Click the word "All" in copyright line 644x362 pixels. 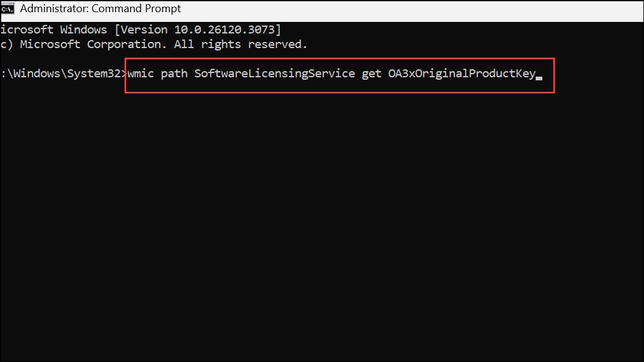184,44
